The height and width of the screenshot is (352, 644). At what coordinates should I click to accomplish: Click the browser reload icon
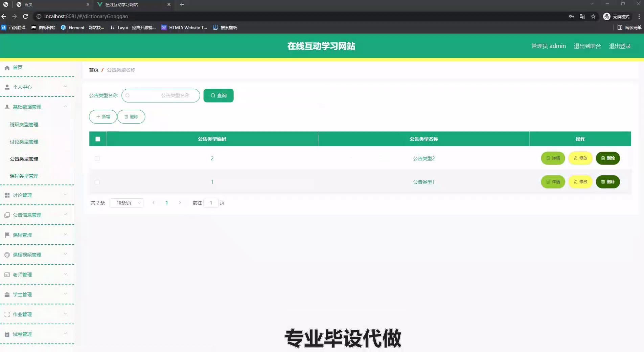tap(25, 16)
